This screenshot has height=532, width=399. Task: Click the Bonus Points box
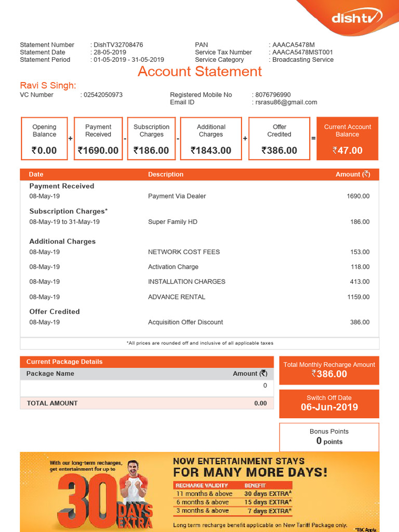(x=329, y=437)
